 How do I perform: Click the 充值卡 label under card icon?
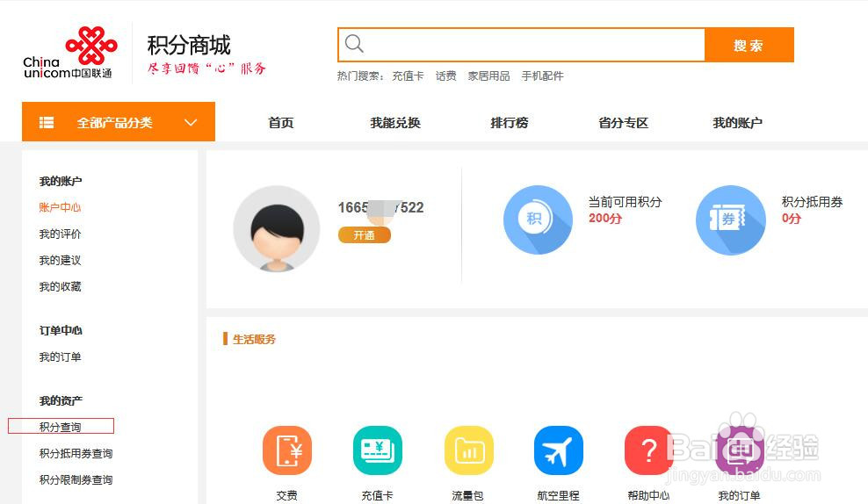pyautogui.click(x=378, y=496)
